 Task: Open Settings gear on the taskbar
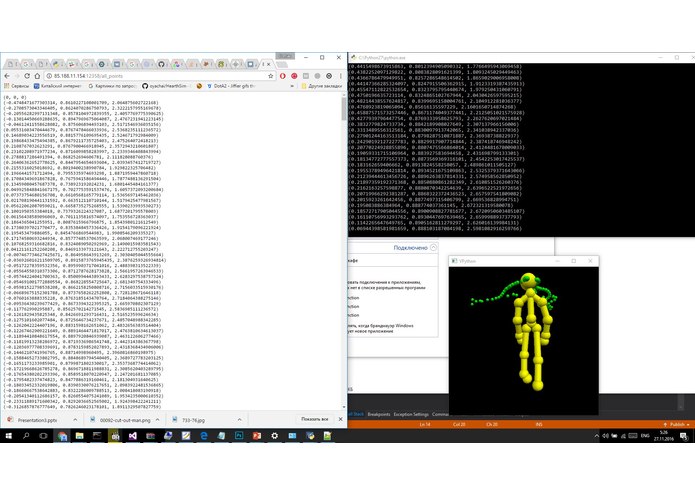[x=274, y=436]
